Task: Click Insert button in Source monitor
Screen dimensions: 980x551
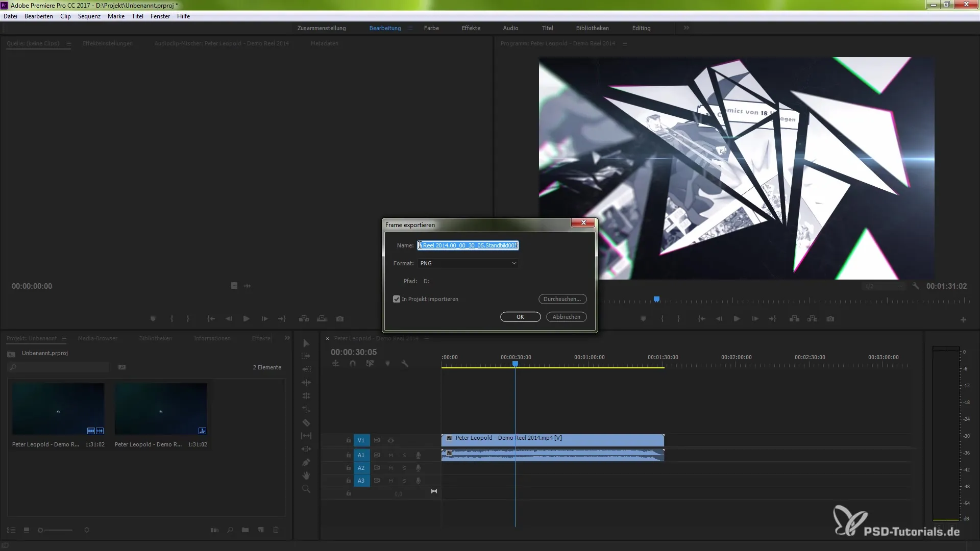Action: (x=304, y=319)
